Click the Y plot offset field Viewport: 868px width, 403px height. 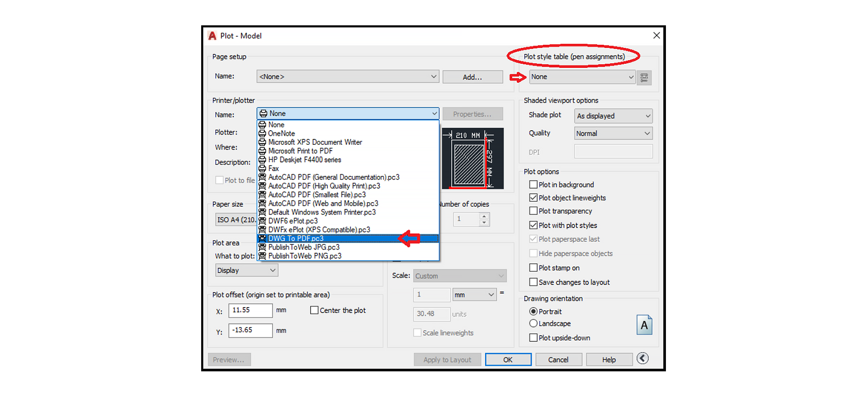point(250,330)
